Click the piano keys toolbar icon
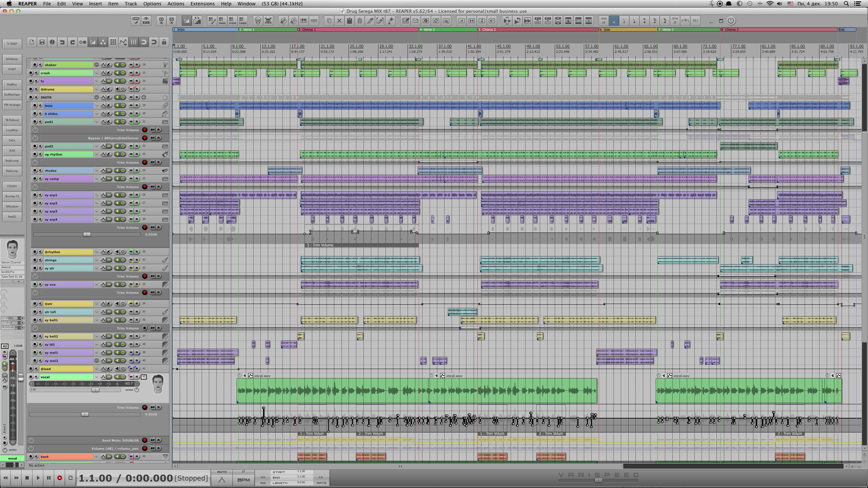Viewport: 868px width, 488px height. 304,21
